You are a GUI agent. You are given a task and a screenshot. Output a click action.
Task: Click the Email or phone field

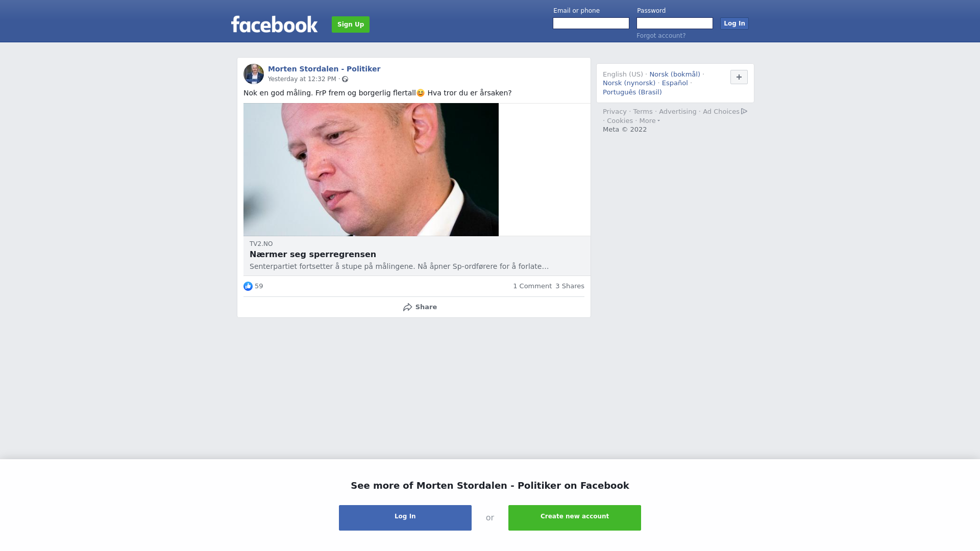pos(591,23)
